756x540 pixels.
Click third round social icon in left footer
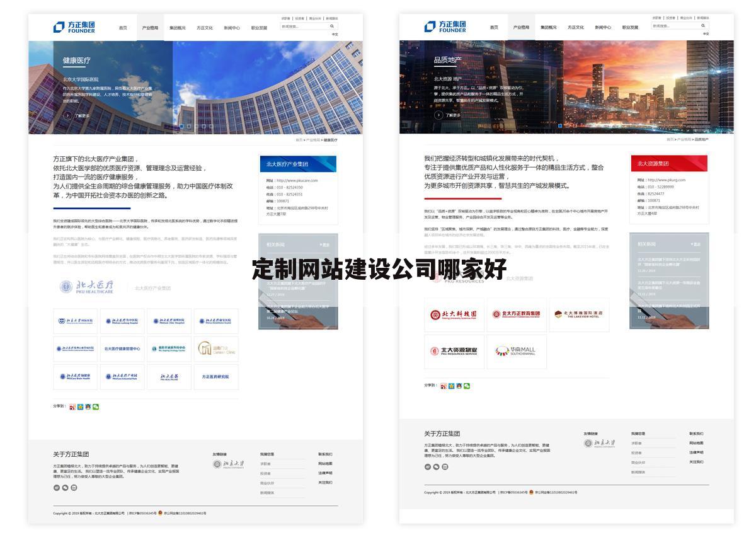74,488
